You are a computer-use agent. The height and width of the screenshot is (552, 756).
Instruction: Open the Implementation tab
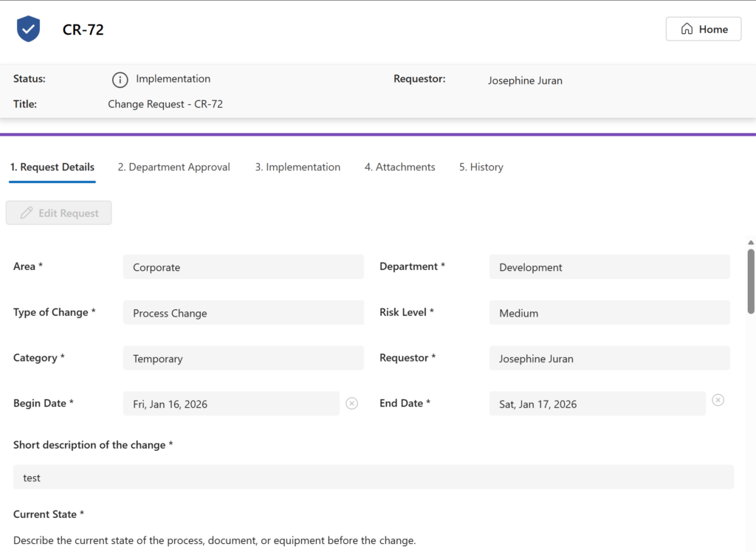tap(298, 168)
